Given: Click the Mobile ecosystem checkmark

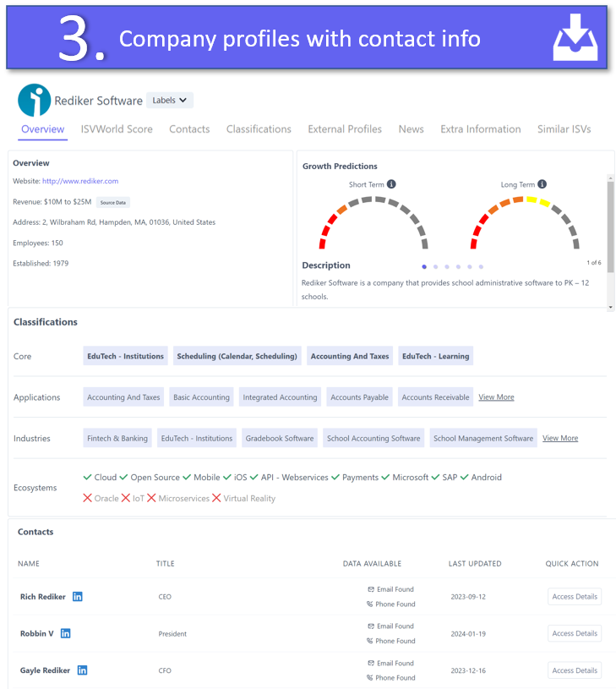Looking at the screenshot, I should (x=187, y=477).
